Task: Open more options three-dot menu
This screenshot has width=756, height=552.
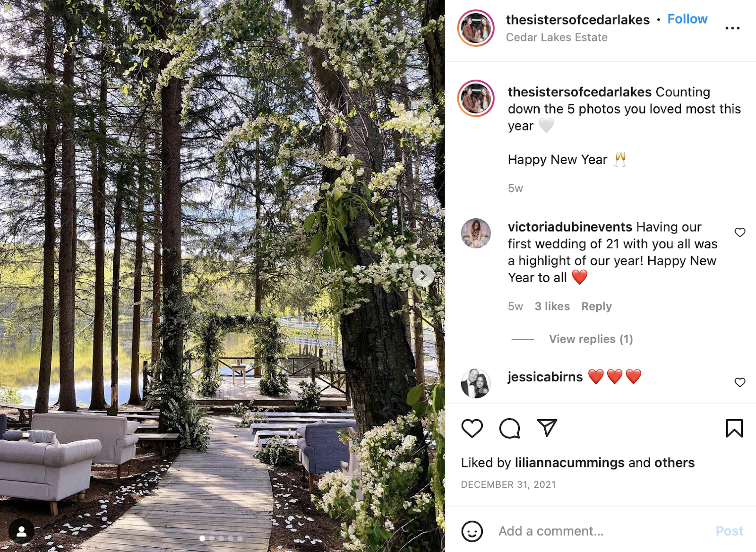Action: pyautogui.click(x=732, y=28)
